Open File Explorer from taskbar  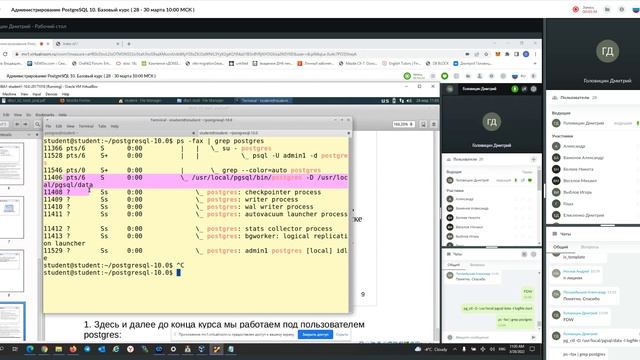58,349
